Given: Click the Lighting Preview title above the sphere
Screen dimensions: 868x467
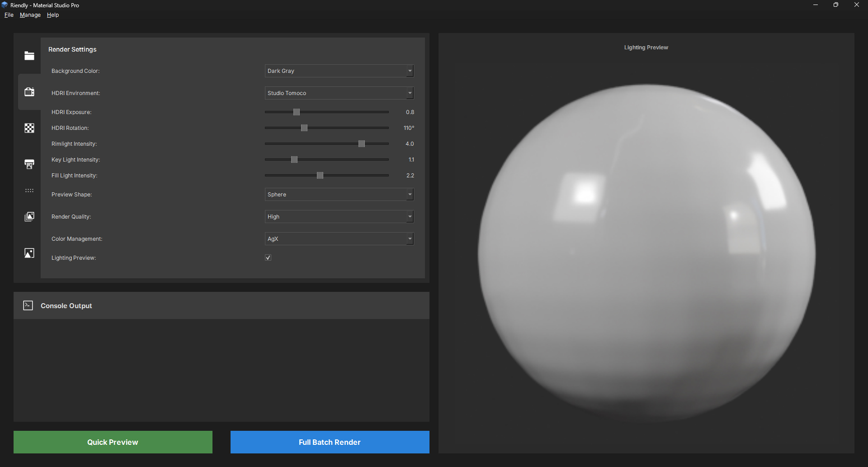Looking at the screenshot, I should [646, 47].
